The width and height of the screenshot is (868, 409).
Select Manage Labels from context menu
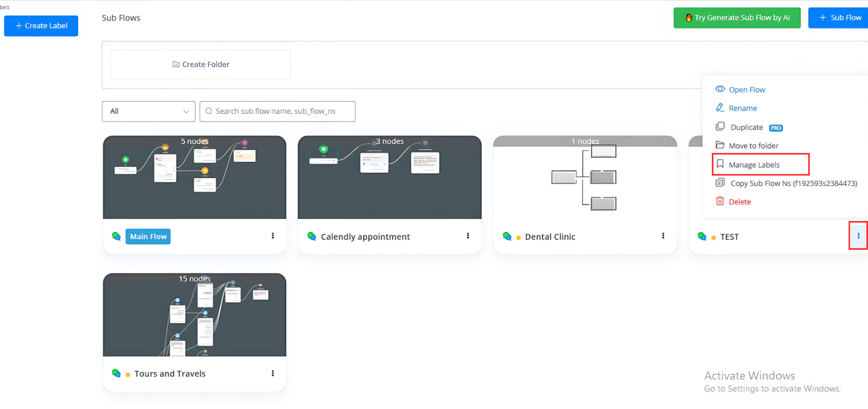point(754,165)
